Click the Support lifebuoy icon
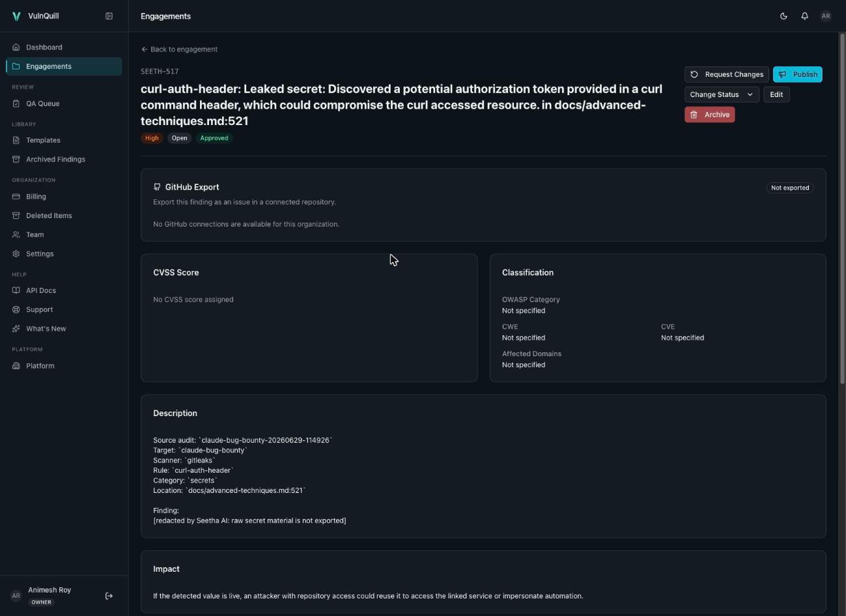This screenshot has height=616, width=846. coord(16,310)
